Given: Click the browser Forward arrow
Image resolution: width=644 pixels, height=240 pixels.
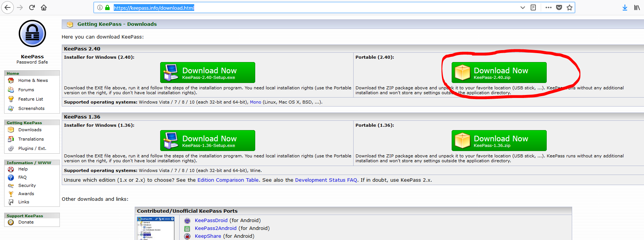Looking at the screenshot, I should [20, 7].
